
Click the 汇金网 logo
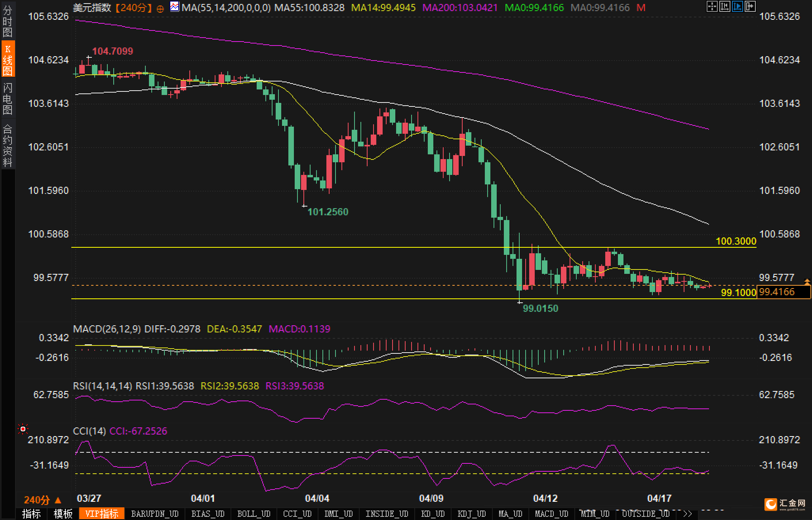pos(786,504)
